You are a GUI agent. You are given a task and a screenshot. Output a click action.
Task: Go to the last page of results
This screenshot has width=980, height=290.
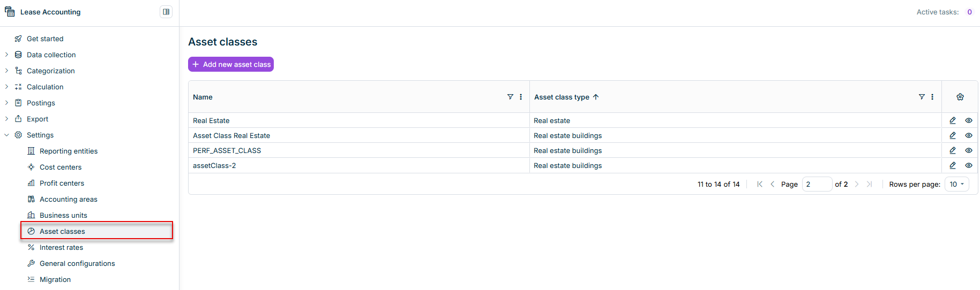click(870, 184)
